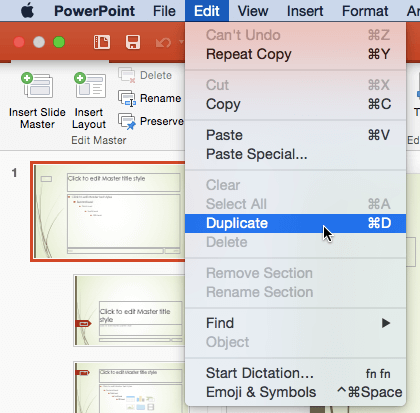
Task: Click the gray minimize window button
Action: click(39, 42)
